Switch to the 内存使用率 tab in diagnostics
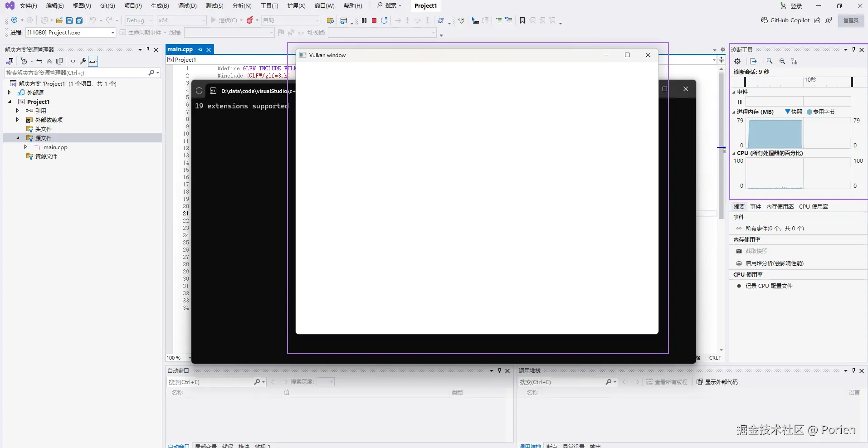 (x=780, y=206)
